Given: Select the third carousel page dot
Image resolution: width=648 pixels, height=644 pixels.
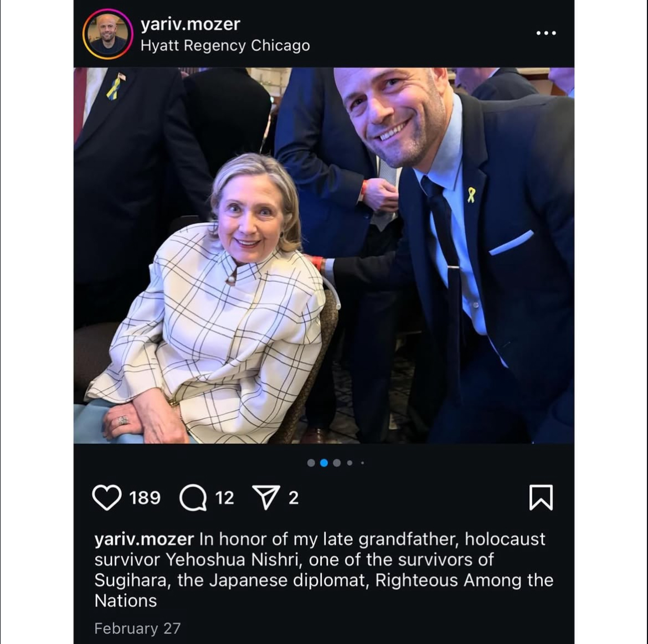Looking at the screenshot, I should pyautogui.click(x=337, y=463).
